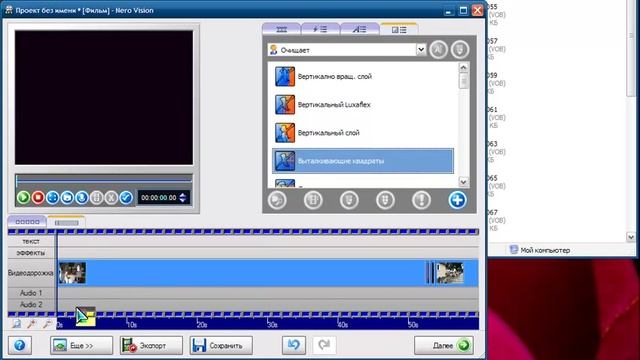Click the gray exclamation mark icon
Viewport: 640px width, 360px height.
click(x=421, y=200)
